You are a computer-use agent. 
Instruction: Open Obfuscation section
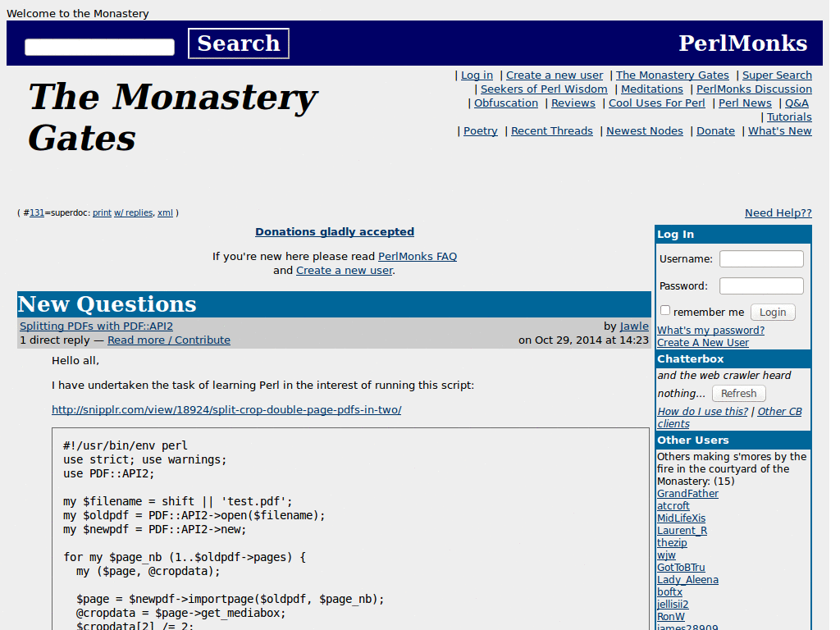click(505, 103)
